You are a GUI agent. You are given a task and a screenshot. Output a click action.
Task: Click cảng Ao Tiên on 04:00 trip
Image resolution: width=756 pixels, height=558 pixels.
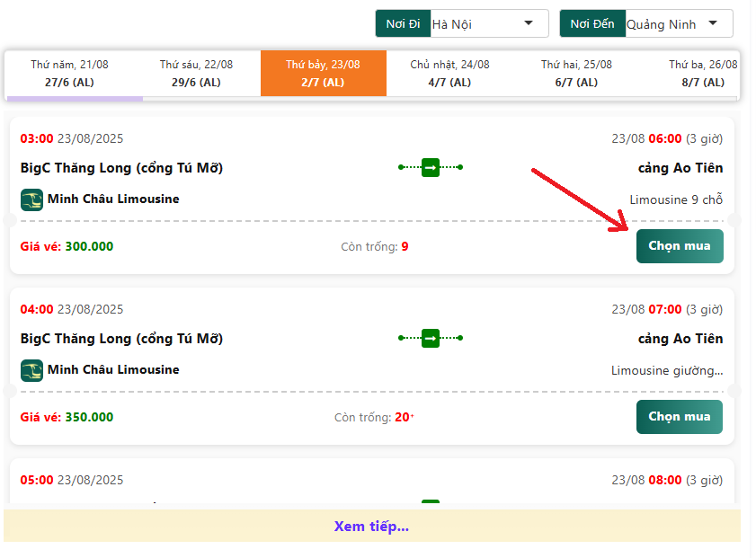(x=680, y=339)
